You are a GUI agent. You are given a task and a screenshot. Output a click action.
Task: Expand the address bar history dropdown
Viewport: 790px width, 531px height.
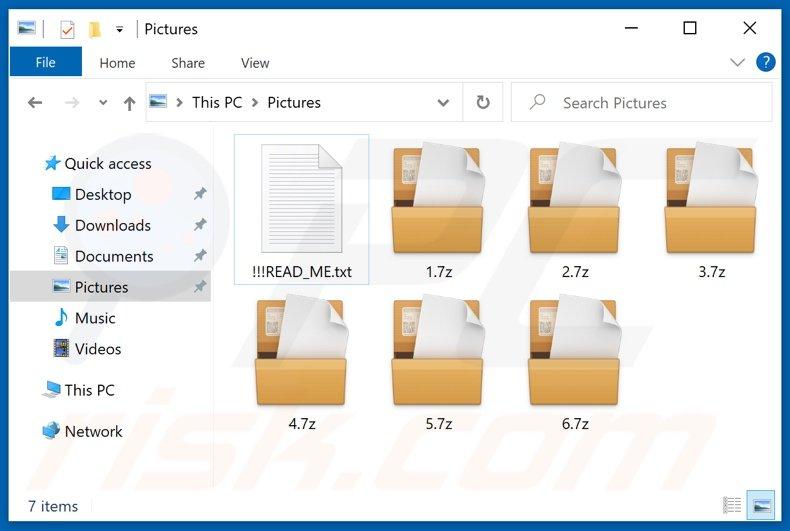pyautogui.click(x=443, y=103)
